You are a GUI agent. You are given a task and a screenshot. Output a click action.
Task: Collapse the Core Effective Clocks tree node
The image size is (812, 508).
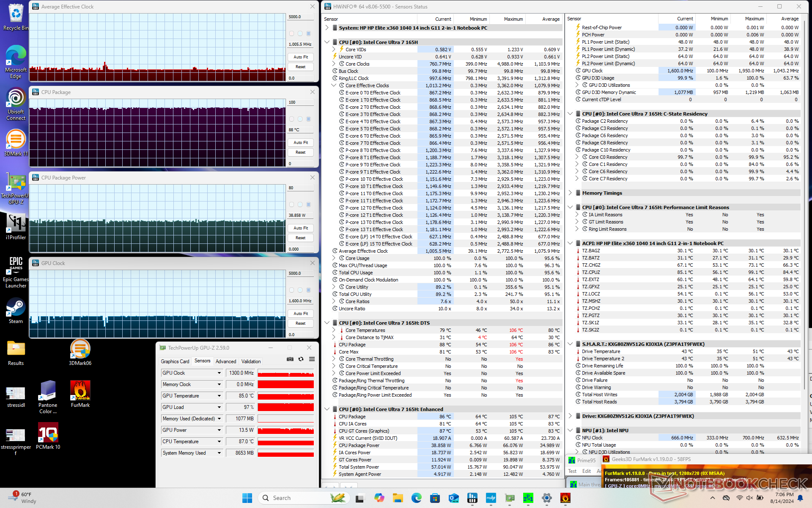(334, 86)
